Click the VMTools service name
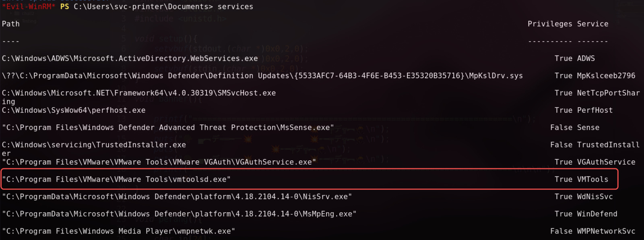Image resolution: width=644 pixels, height=240 pixels. [x=593, y=180]
